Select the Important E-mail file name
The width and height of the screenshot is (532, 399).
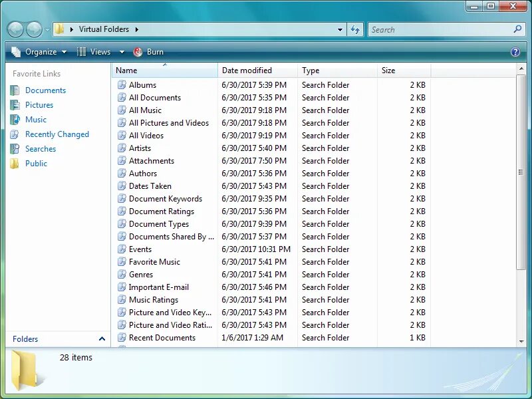159,287
